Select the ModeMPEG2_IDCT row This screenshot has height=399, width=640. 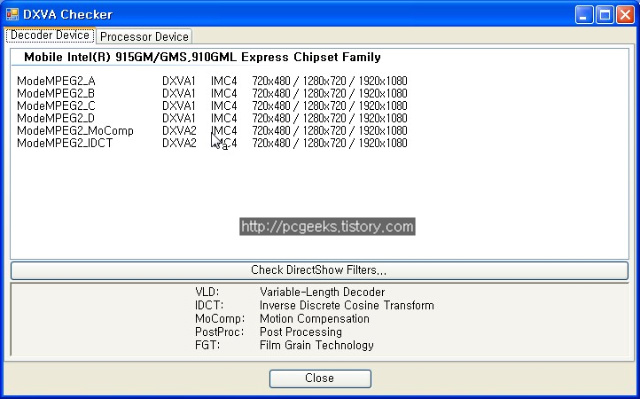pyautogui.click(x=212, y=143)
